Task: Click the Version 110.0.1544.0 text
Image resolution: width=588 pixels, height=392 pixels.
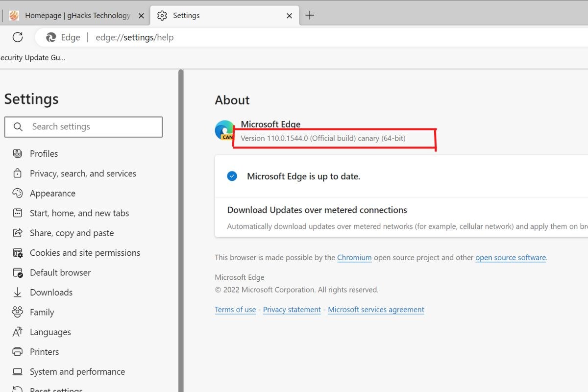Action: point(323,138)
